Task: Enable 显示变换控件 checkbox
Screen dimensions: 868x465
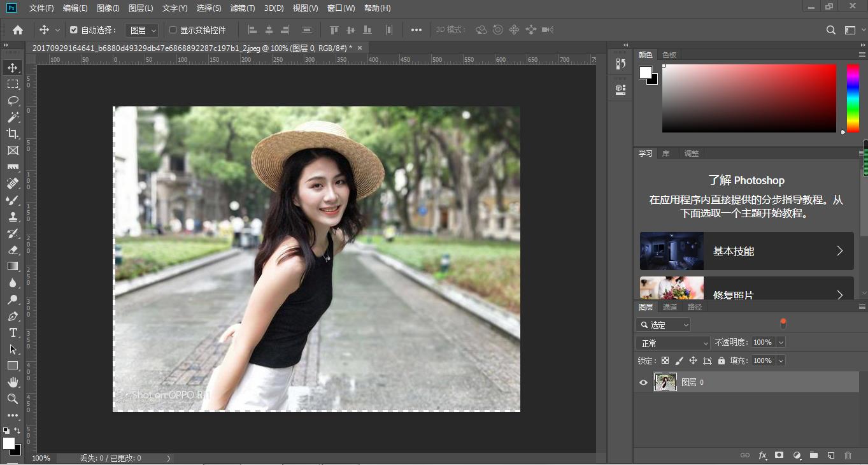Action: 173,29
